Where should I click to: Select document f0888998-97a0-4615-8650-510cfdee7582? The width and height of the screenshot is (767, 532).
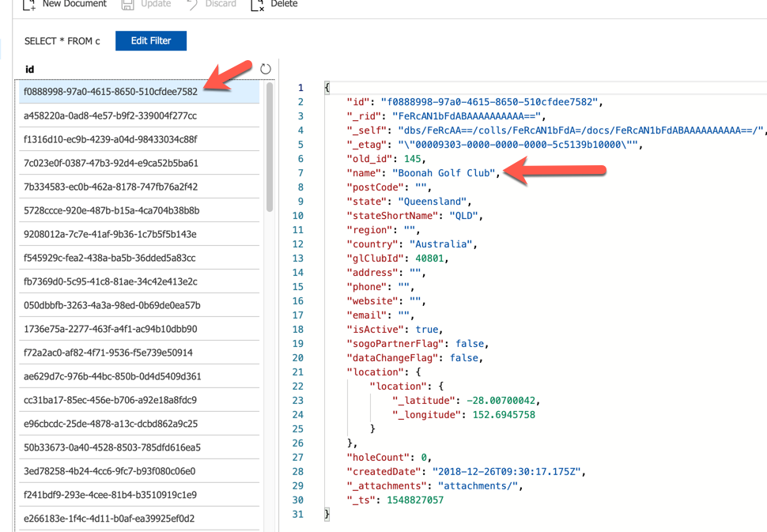point(139,92)
